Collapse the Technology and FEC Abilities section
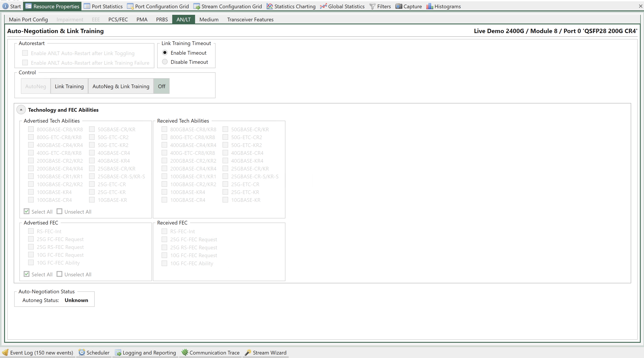 [21, 109]
